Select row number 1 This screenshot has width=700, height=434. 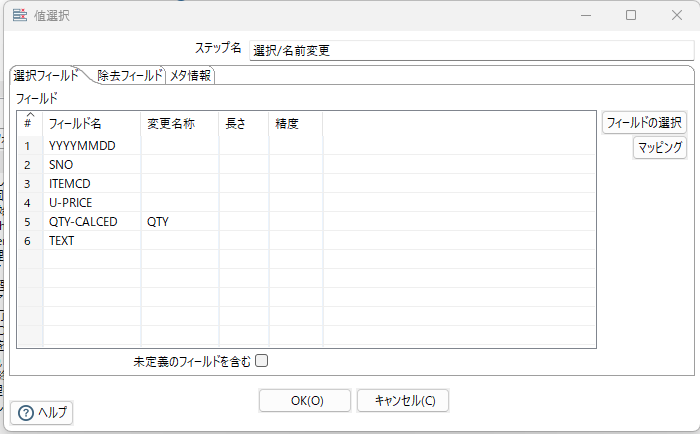(x=30, y=146)
